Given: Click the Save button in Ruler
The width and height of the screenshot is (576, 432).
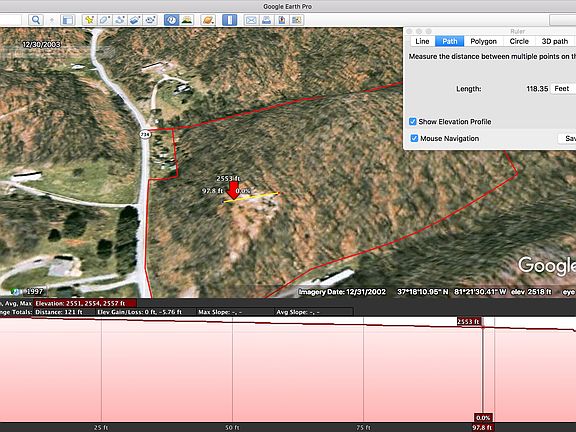Looking at the screenshot, I should pos(568,138).
